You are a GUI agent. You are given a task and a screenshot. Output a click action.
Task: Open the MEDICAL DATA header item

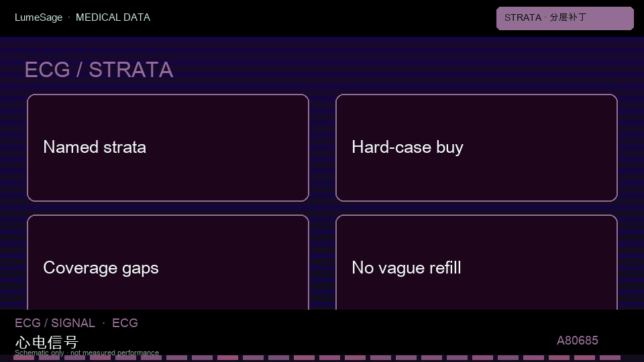click(x=113, y=17)
